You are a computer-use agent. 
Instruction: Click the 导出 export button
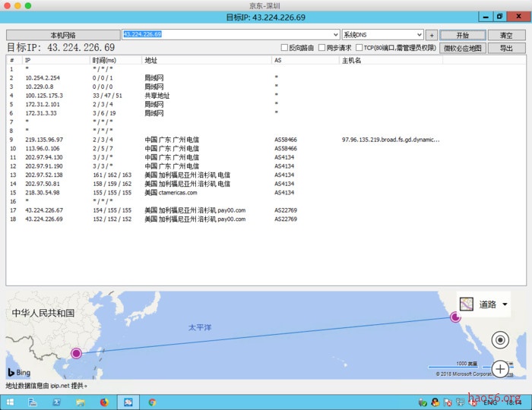507,48
